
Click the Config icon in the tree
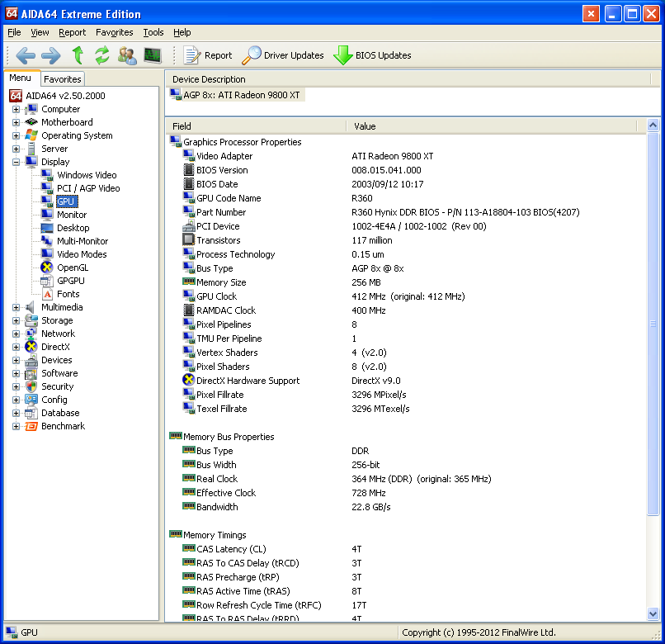click(31, 400)
